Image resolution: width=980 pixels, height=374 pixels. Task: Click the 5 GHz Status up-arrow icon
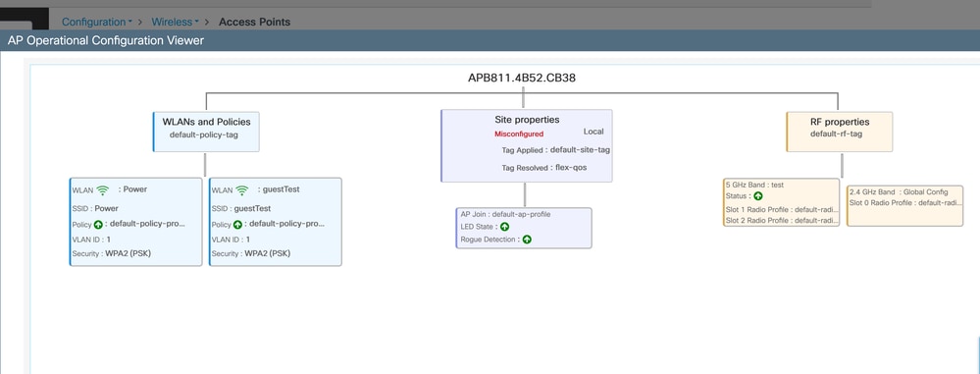(x=758, y=196)
